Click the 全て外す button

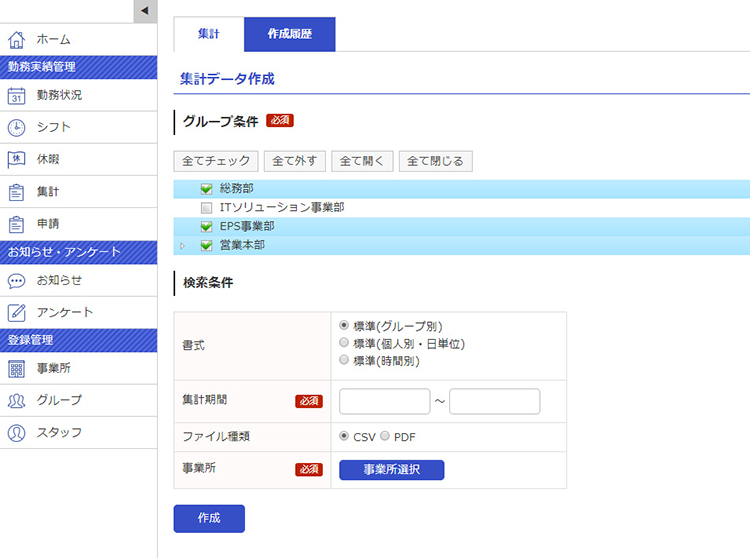click(x=295, y=161)
